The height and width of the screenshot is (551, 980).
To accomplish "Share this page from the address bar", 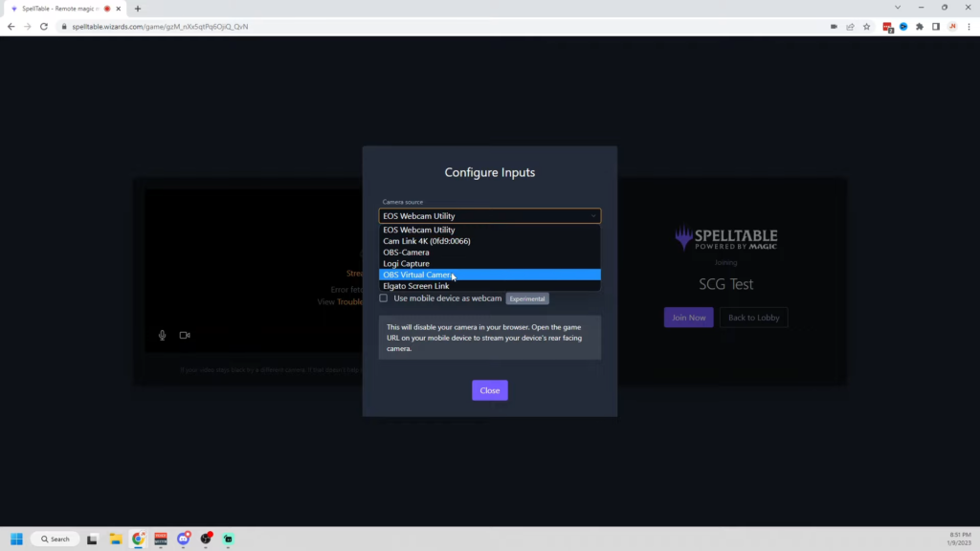I will (x=850, y=27).
